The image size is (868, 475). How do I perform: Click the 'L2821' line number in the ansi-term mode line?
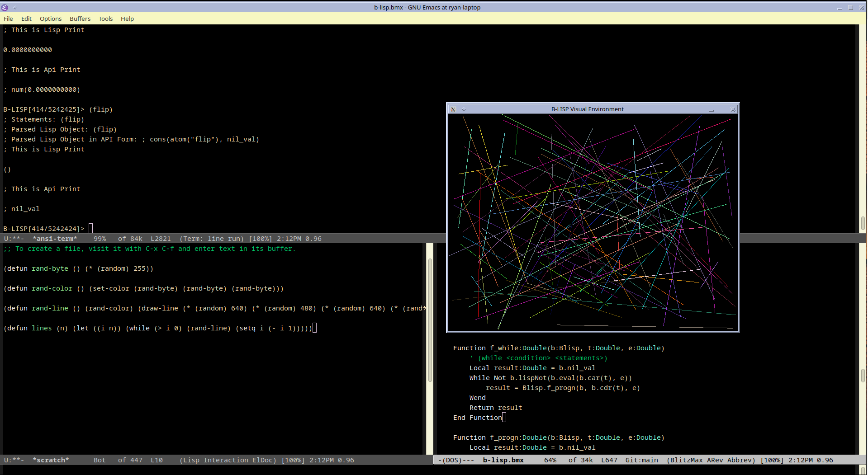pyautogui.click(x=161, y=239)
